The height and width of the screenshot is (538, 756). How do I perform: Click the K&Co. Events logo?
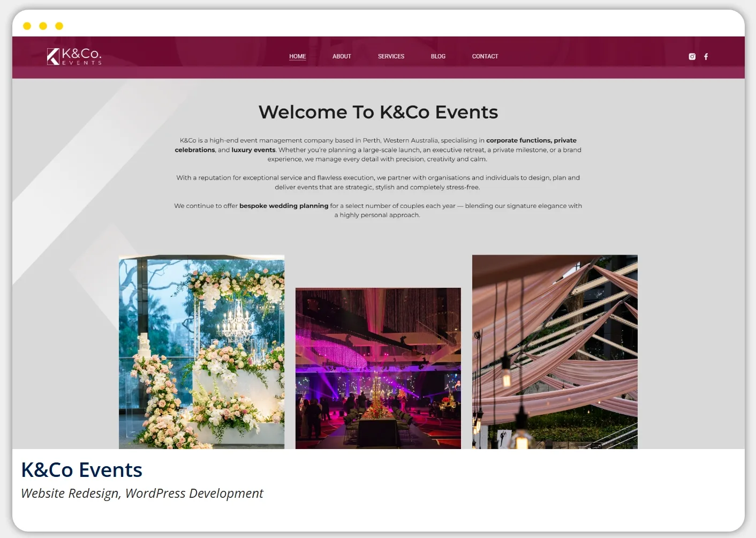click(74, 56)
